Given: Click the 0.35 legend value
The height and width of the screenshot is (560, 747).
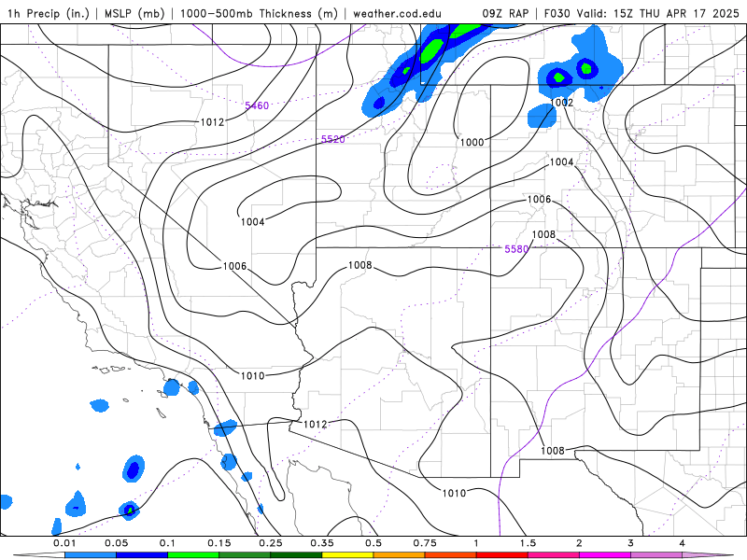Looking at the screenshot, I should [322, 543].
